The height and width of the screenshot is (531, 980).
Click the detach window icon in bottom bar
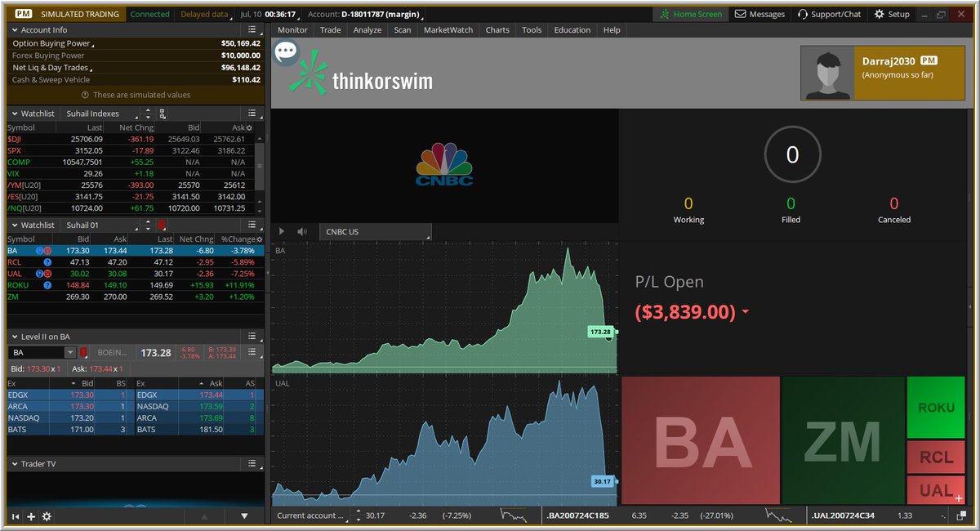[963, 515]
